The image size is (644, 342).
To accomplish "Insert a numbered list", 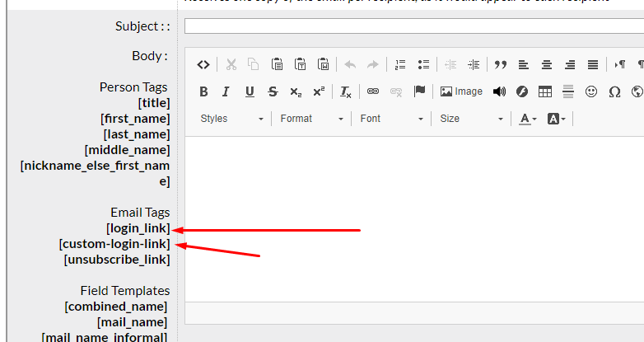I will pyautogui.click(x=400, y=64).
